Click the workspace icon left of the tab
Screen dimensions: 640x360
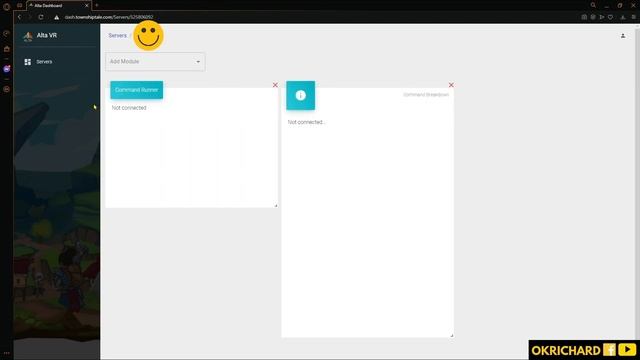19,6
